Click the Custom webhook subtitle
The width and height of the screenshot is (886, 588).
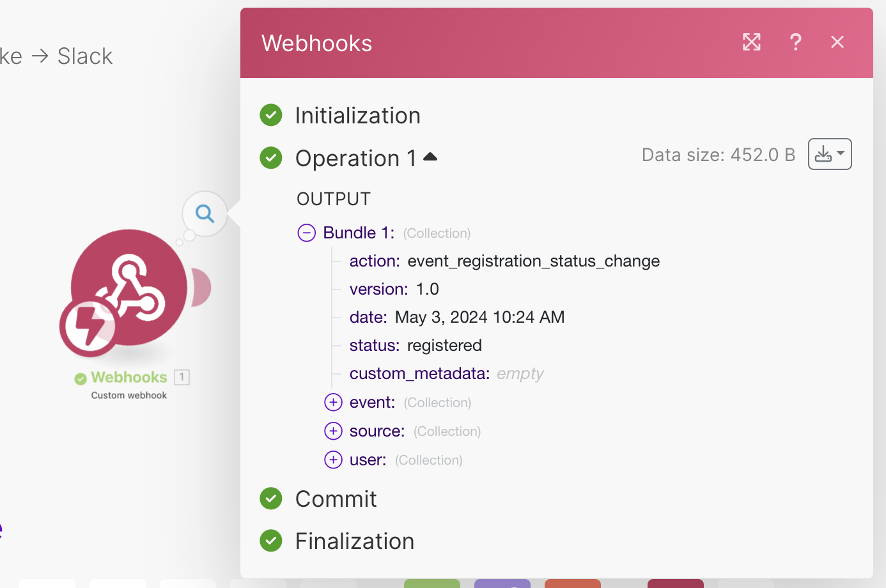[x=129, y=395]
